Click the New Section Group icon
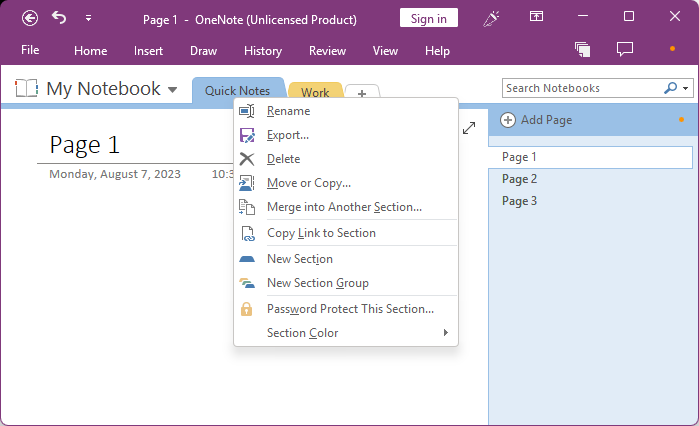 247,283
